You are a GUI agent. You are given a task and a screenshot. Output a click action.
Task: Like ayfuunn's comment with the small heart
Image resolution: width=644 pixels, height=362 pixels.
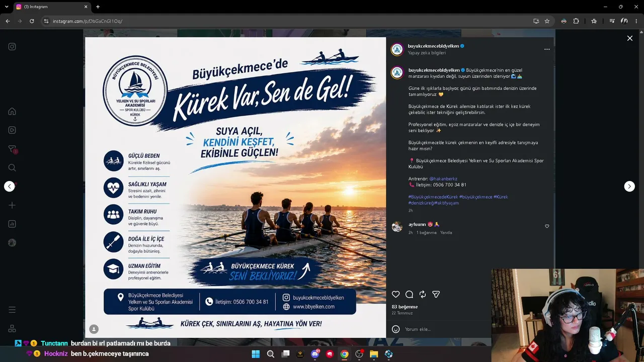tap(547, 226)
